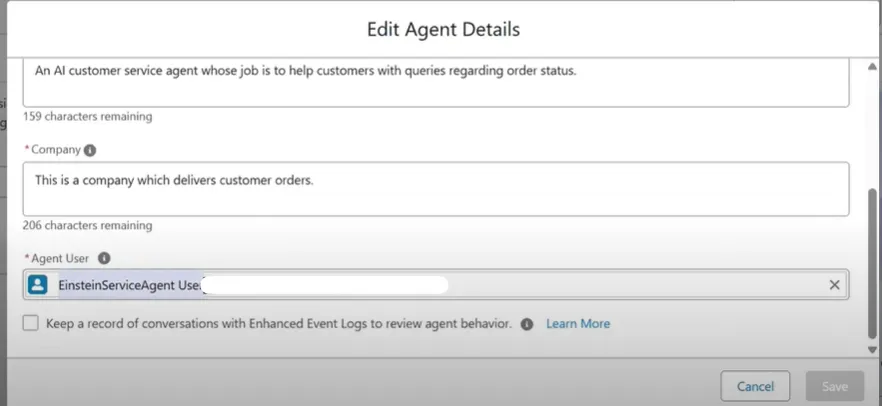Enable the Enhanced Event Logs checkbox
882x406 pixels.
tap(31, 324)
